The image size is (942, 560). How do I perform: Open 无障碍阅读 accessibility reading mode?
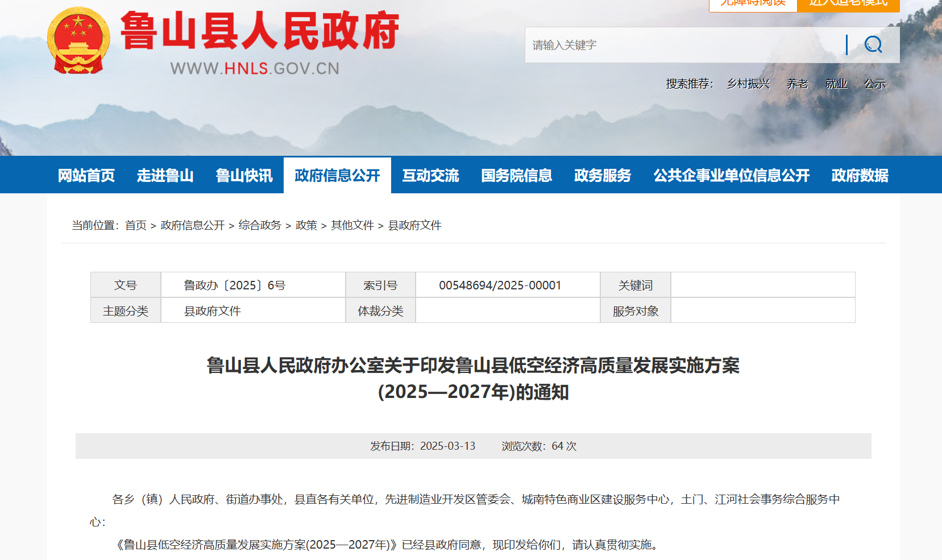click(753, 3)
